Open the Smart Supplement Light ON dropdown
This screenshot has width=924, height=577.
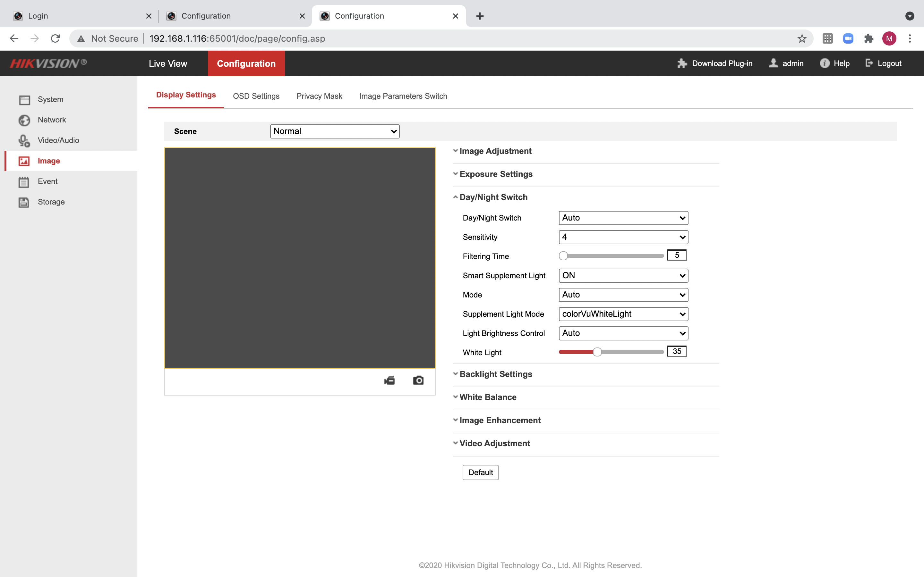[x=623, y=276]
